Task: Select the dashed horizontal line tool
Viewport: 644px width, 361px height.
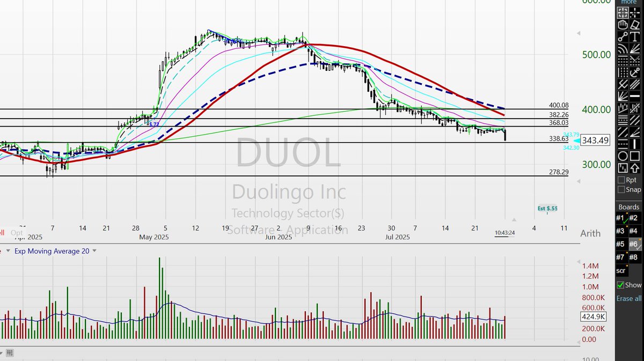Action: [x=623, y=144]
